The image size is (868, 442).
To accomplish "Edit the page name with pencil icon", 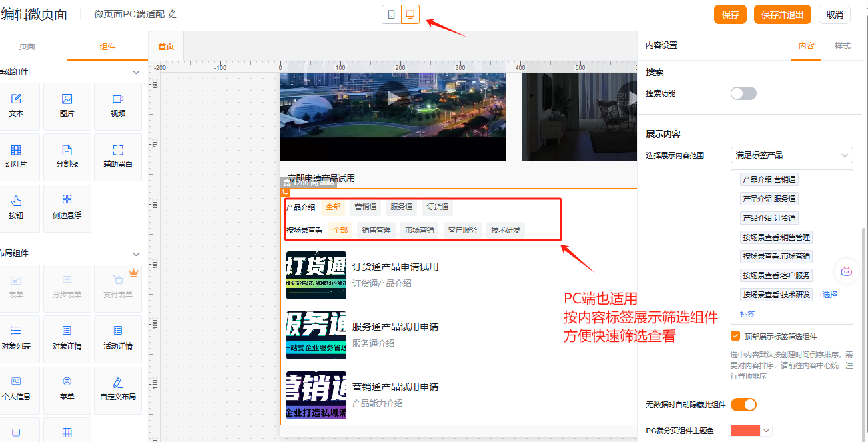I will [172, 14].
